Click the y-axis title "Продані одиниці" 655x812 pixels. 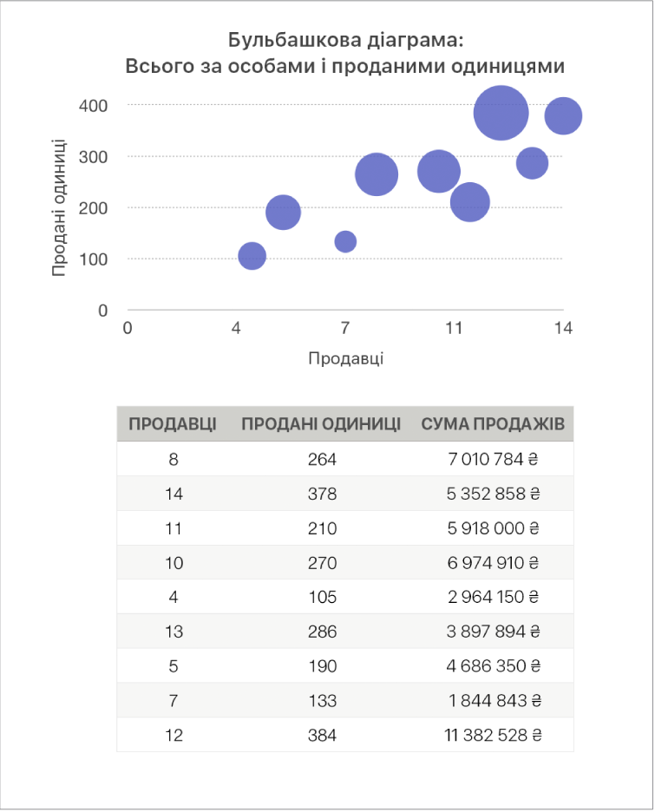[58, 207]
